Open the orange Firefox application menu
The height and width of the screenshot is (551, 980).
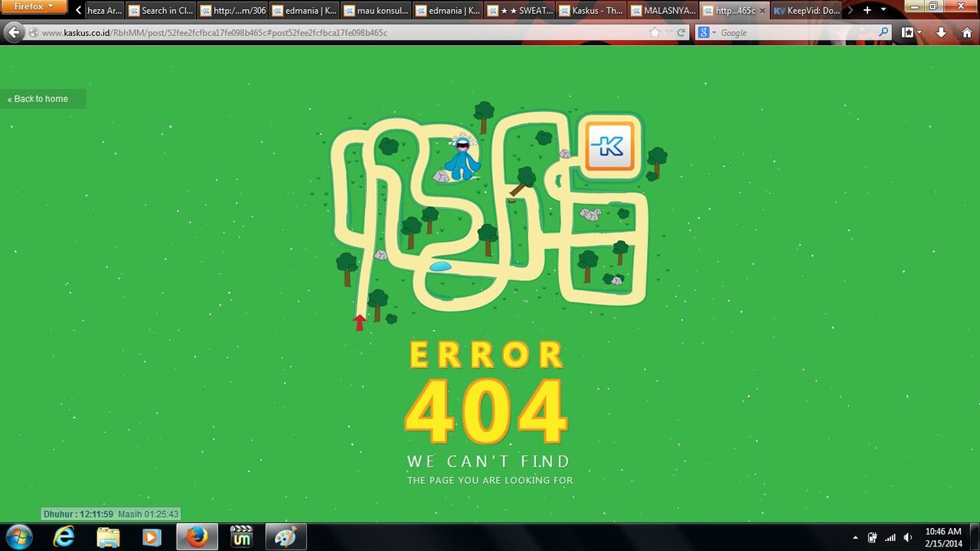coord(34,7)
